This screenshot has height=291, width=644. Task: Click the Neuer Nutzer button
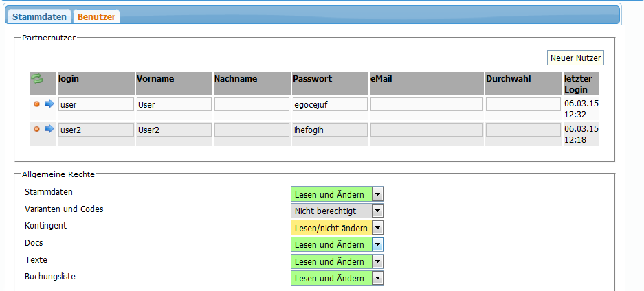pos(576,58)
